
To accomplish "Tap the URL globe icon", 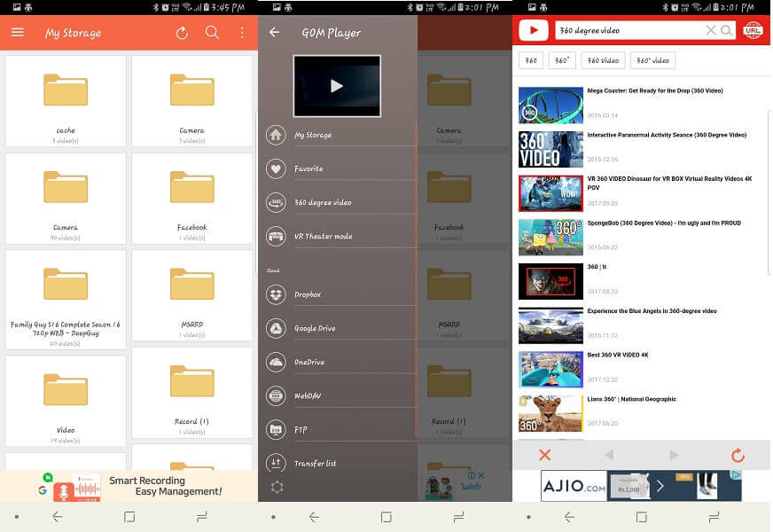I will [753, 30].
